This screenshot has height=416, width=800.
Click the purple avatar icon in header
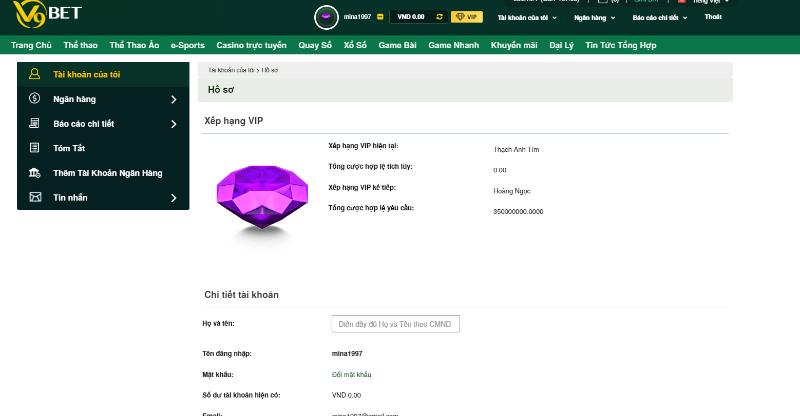point(326,17)
